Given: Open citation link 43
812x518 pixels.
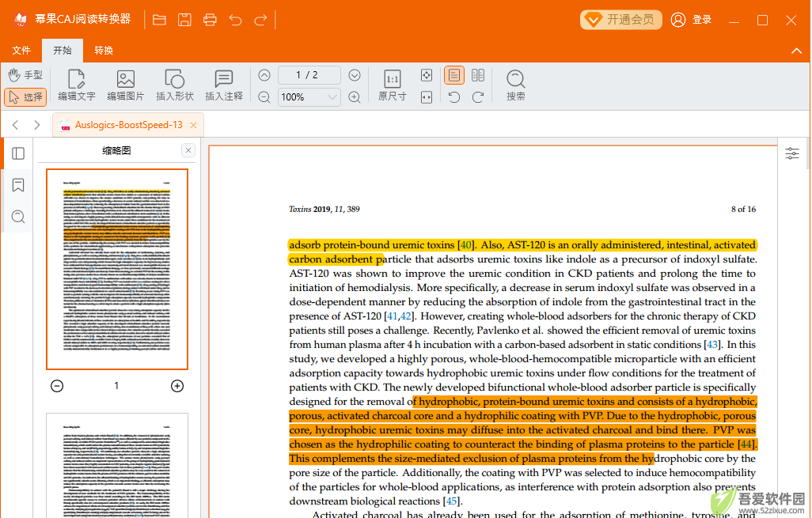Looking at the screenshot, I should (712, 345).
